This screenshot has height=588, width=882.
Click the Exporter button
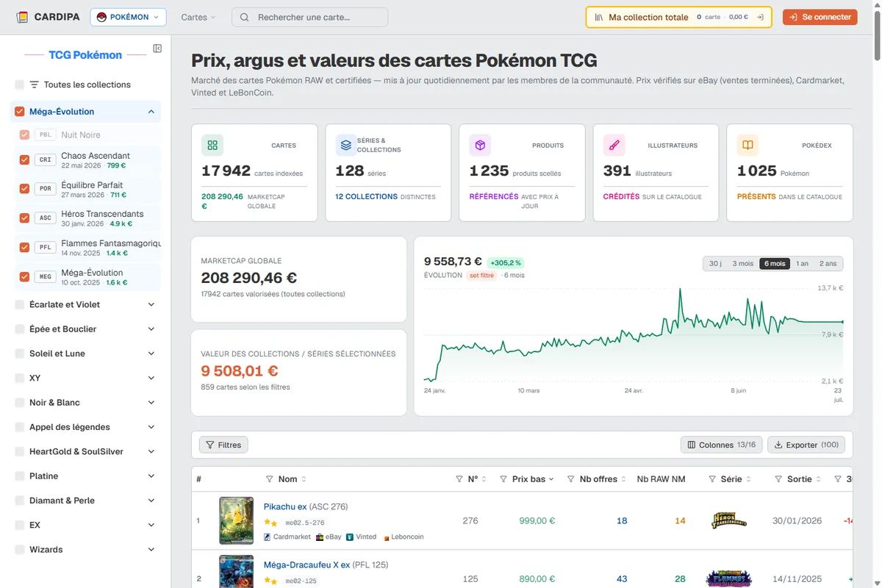tap(806, 445)
